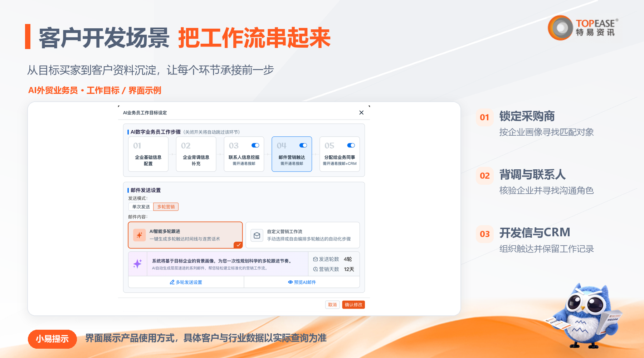This screenshot has height=358, width=644.
Task: Click the pencil icon beside 多轮发送设置
Action: (x=172, y=282)
